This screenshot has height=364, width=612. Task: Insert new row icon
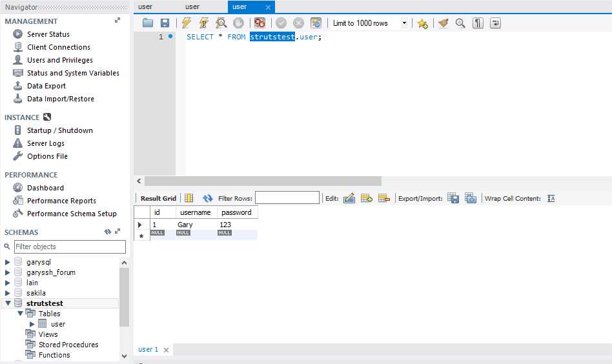367,198
